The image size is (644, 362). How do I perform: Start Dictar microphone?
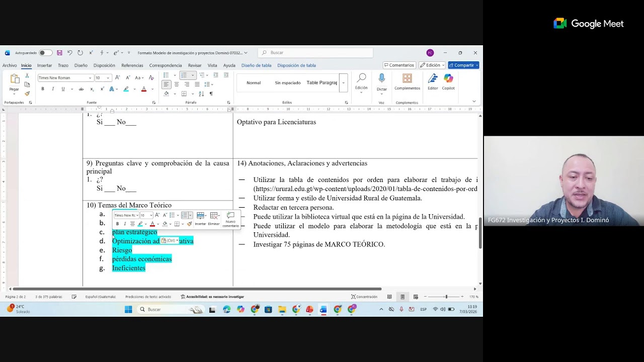click(382, 79)
